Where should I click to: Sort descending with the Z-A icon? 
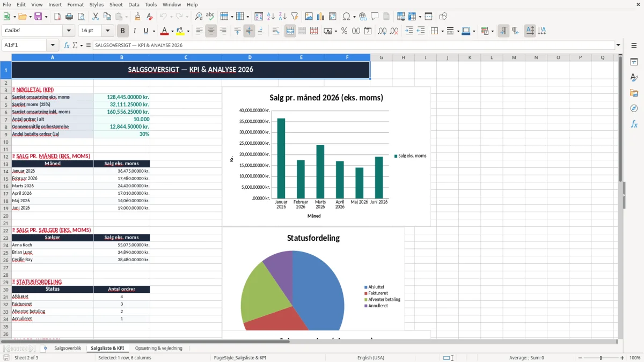pos(283,17)
